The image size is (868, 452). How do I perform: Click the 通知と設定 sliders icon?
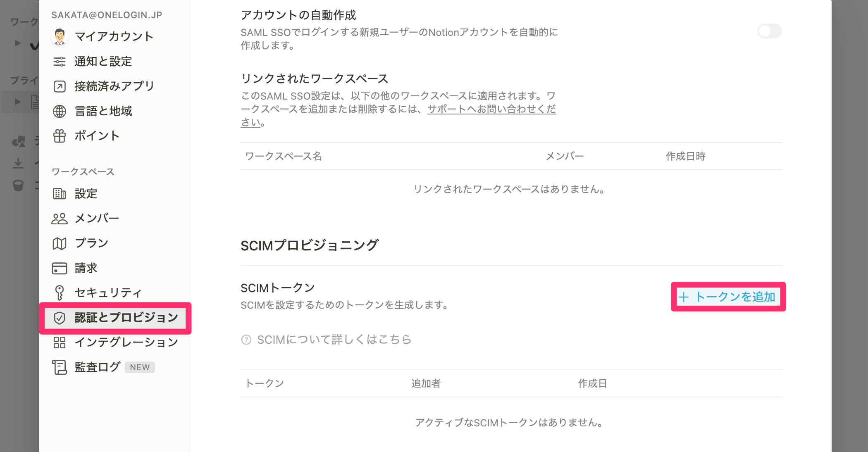click(x=60, y=62)
